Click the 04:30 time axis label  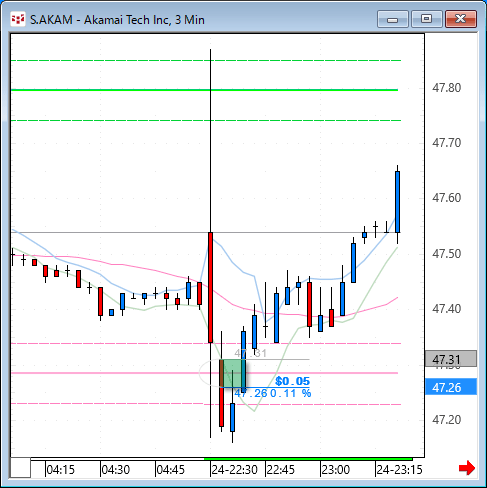pos(115,470)
